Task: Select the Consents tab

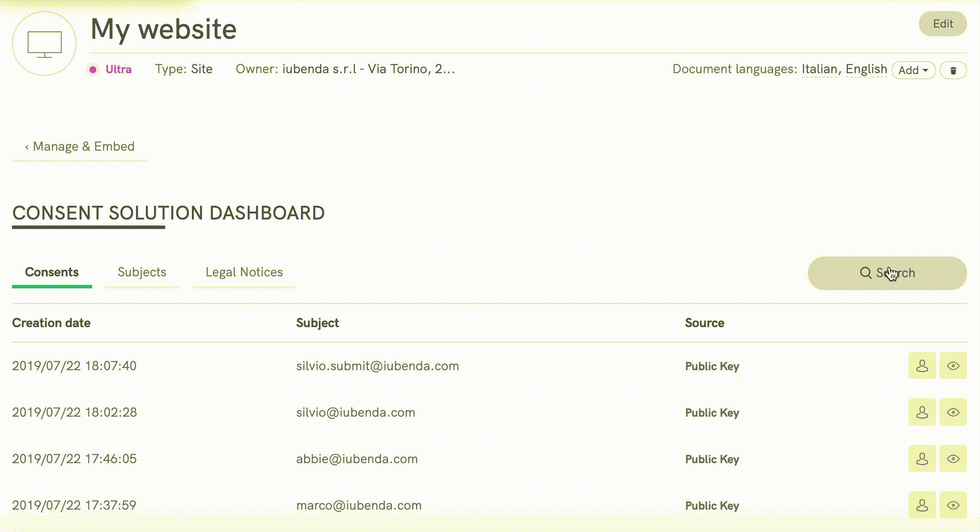Action: (x=52, y=272)
